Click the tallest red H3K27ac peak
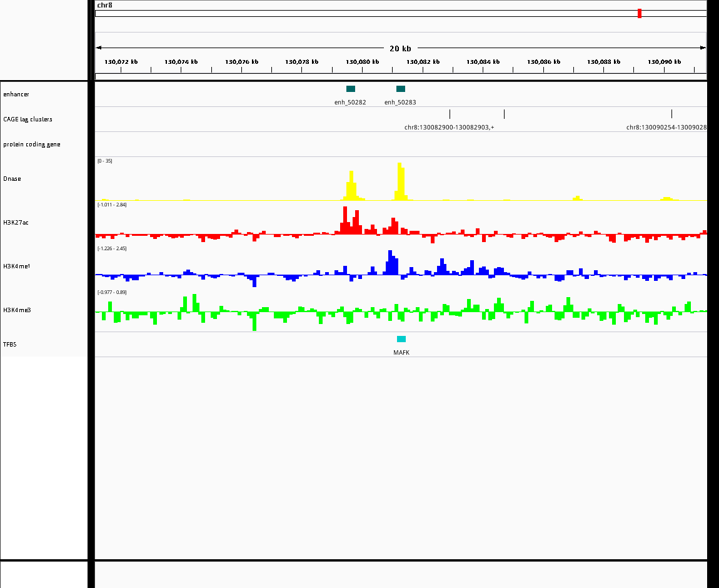The image size is (719, 588). point(345,220)
